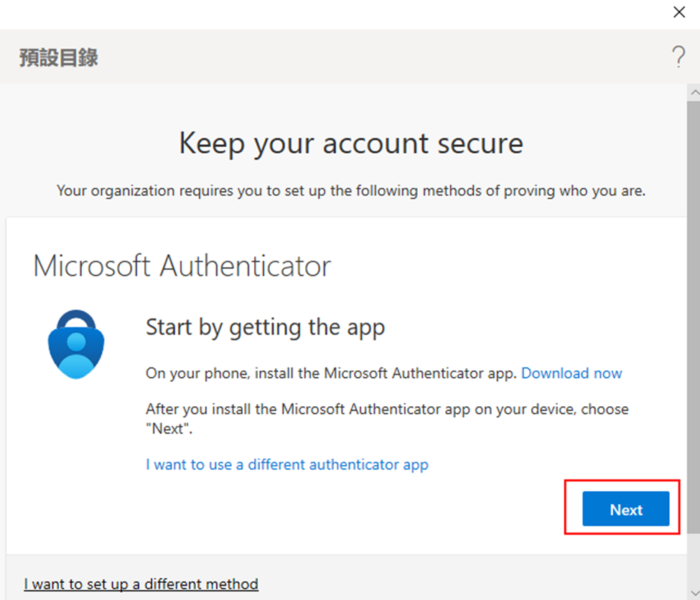
Task: Click the After you install the Microsoft Authenticator text
Action: 387,418
